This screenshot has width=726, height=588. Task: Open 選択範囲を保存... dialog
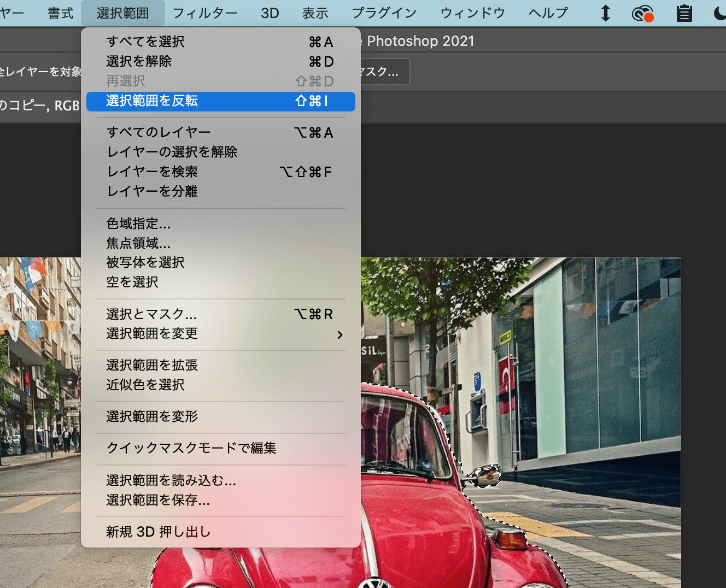point(221,500)
